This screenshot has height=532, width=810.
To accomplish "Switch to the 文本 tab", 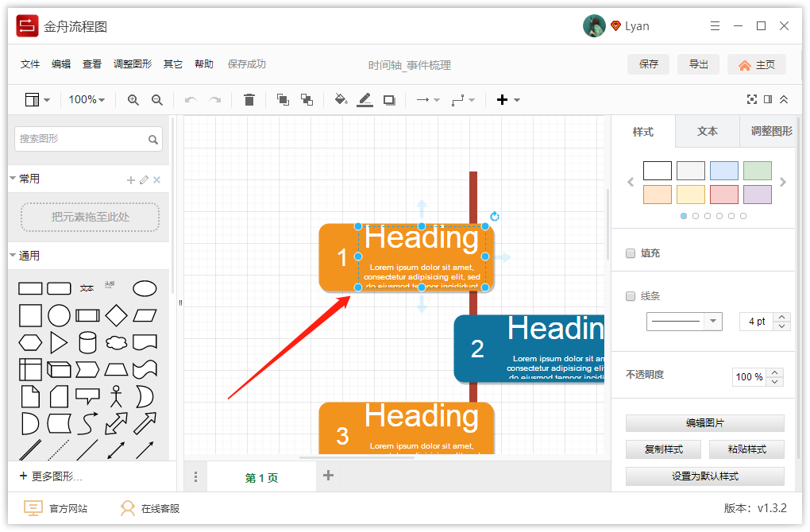I will [707, 131].
